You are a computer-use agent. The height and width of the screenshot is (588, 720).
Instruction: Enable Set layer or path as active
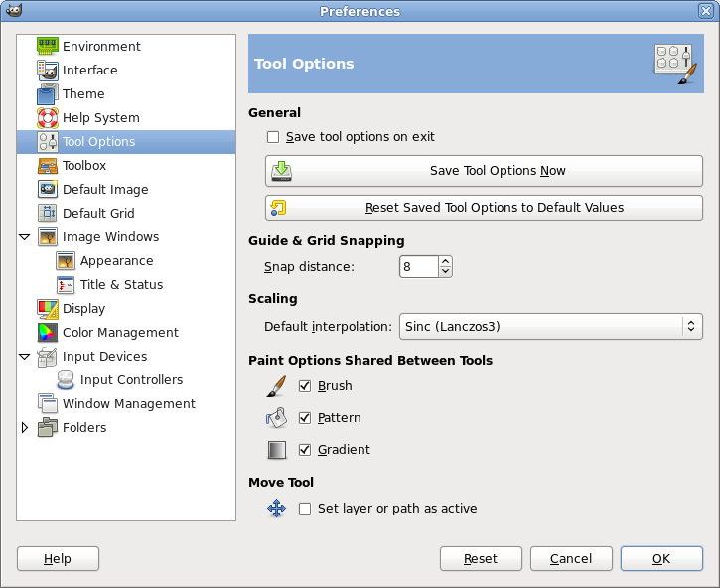305,509
